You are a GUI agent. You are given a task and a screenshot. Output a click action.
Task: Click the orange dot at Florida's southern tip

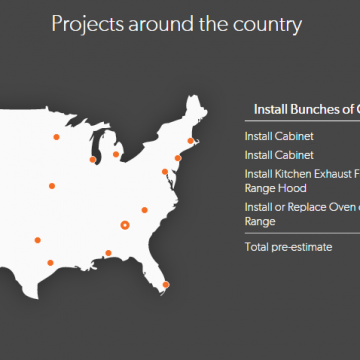click(166, 285)
